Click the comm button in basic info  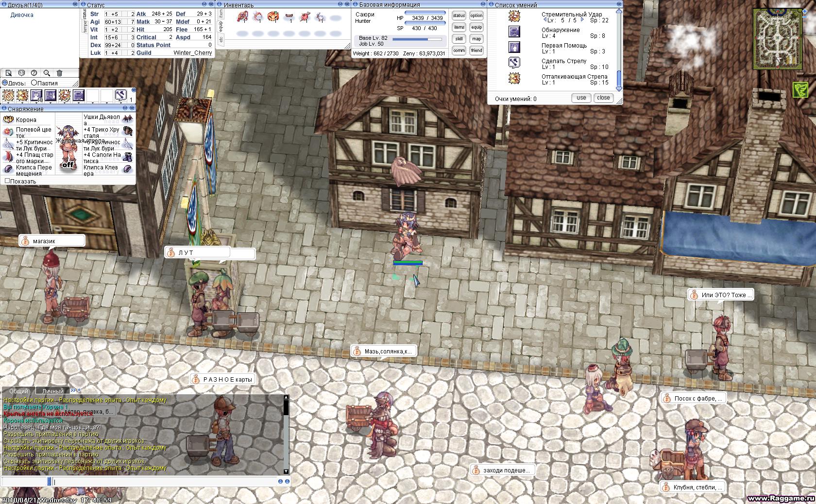pyautogui.click(x=459, y=50)
